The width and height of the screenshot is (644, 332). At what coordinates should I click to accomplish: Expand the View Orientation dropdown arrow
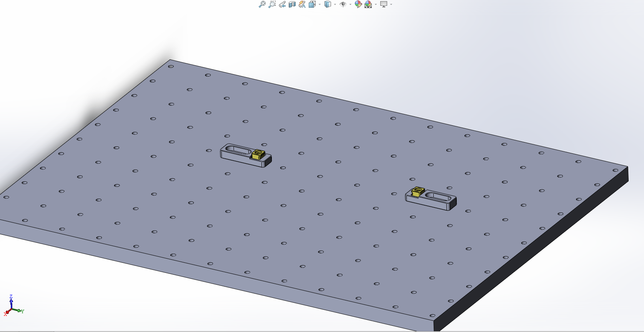point(320,5)
